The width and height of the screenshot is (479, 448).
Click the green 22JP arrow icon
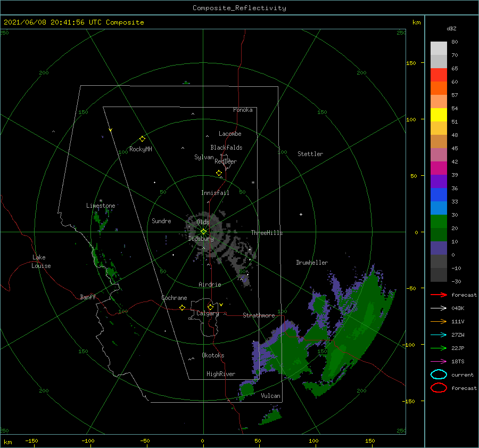click(439, 348)
